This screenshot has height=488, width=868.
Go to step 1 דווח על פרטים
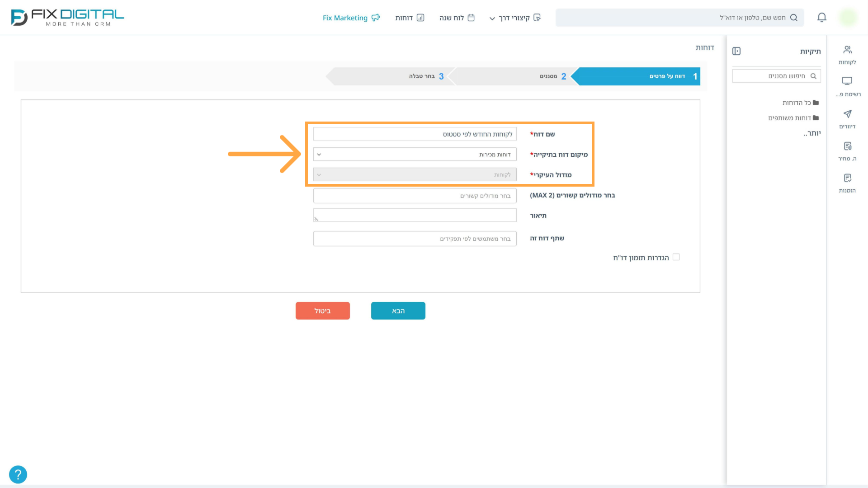[x=636, y=76]
